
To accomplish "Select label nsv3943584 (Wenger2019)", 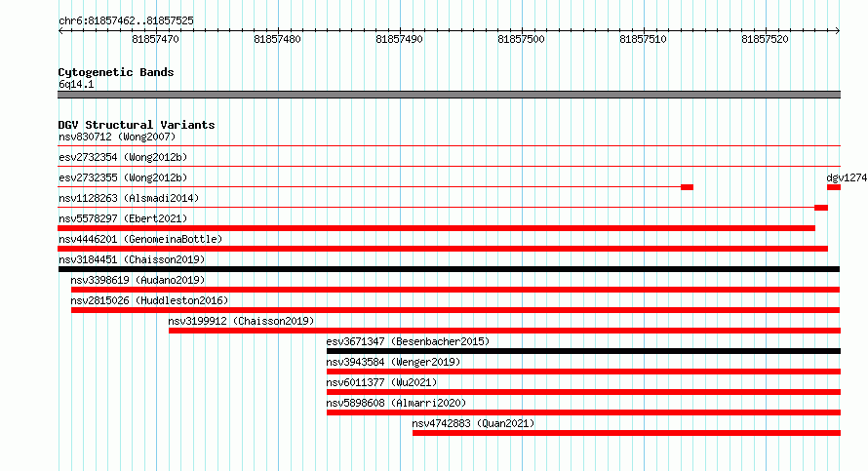I will (393, 362).
